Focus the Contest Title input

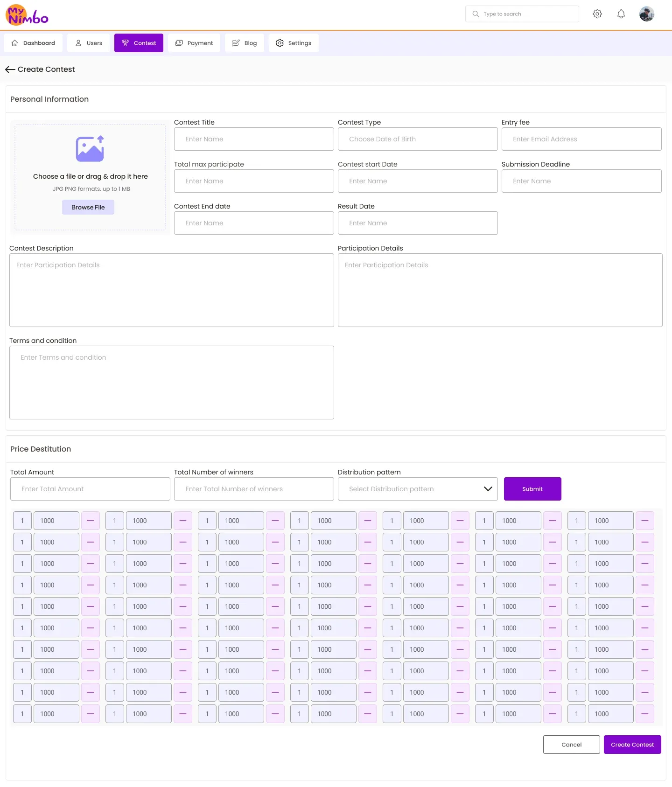pyautogui.click(x=254, y=139)
